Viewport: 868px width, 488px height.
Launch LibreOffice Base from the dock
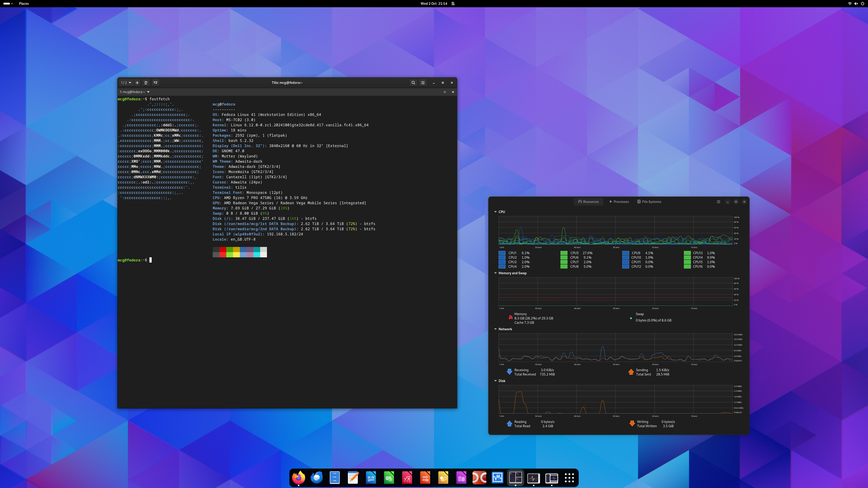(x=461, y=478)
